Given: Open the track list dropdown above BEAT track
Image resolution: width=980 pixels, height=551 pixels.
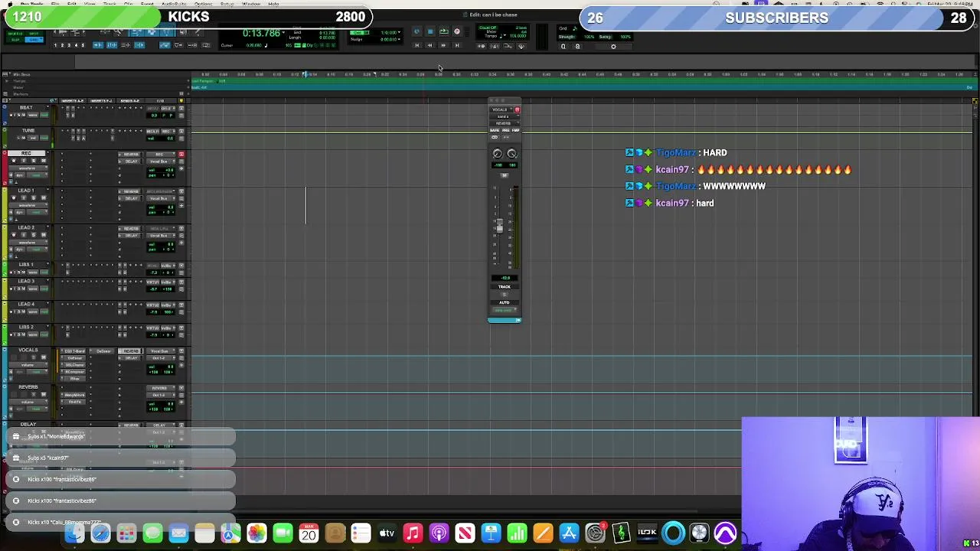Looking at the screenshot, I should coord(6,100).
